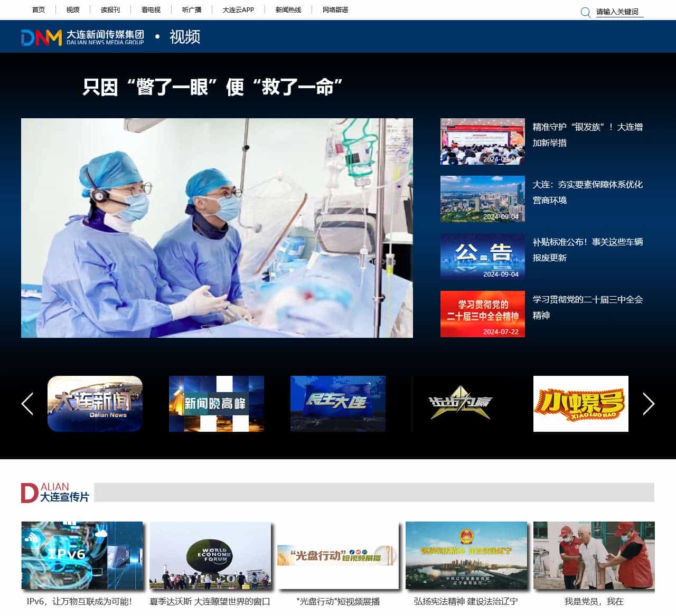Select the 视频 tab in the navigation
The height and width of the screenshot is (616, 676).
point(72,10)
